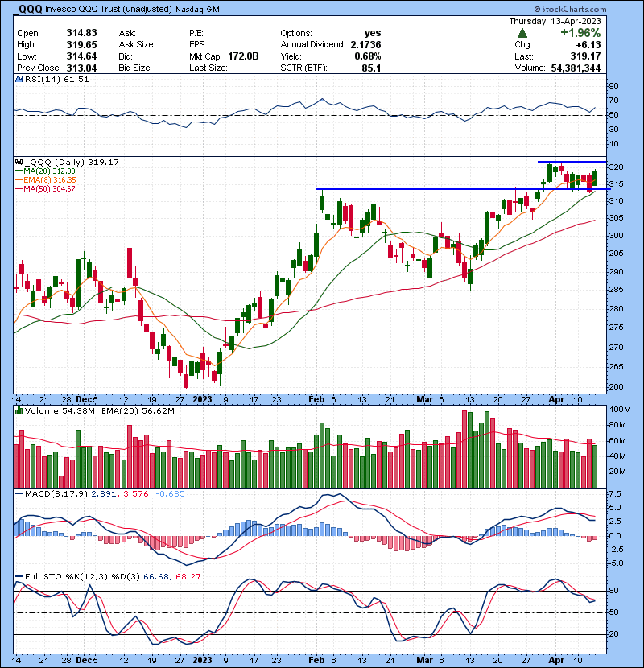Click the header Last value '319.17'
Image resolution: width=644 pixels, height=668 pixels.
(x=585, y=56)
